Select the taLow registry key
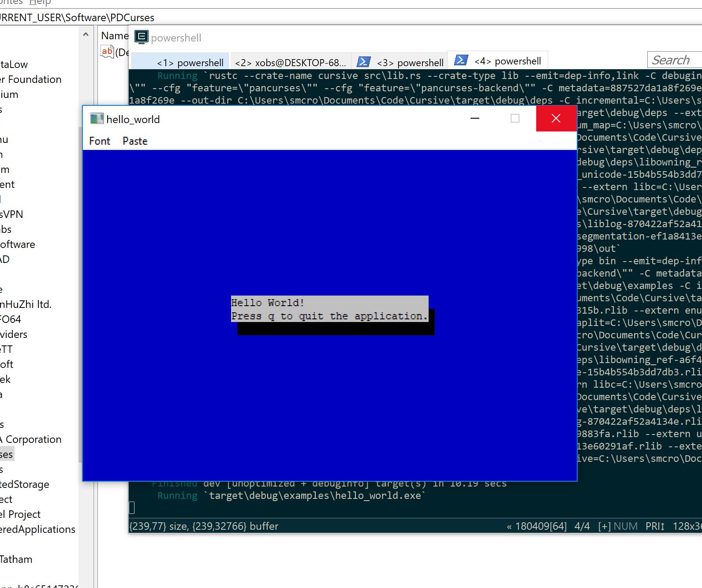702x588 pixels. point(14,64)
